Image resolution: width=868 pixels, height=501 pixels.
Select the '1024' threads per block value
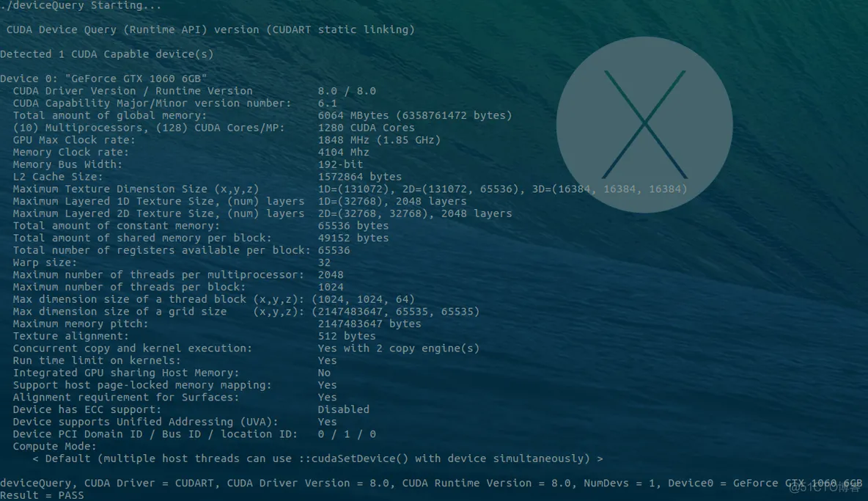tap(331, 287)
